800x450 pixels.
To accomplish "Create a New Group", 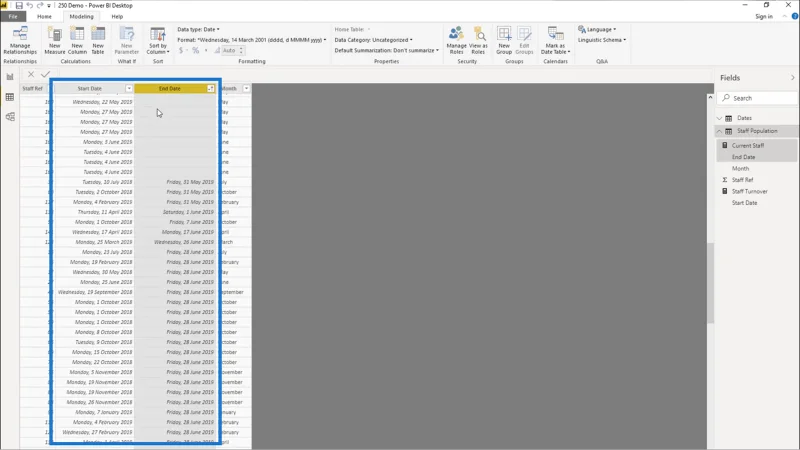I will [504, 40].
